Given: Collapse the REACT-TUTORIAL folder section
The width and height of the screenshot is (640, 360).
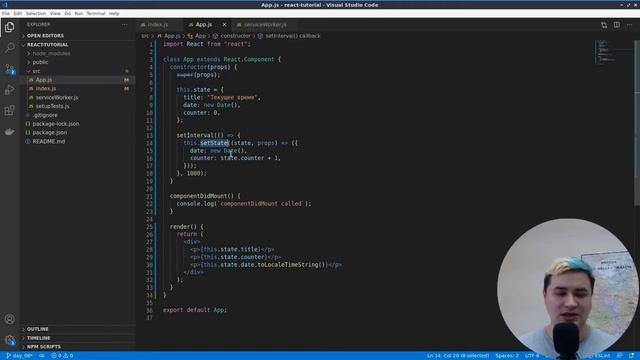Looking at the screenshot, I should (47, 45).
